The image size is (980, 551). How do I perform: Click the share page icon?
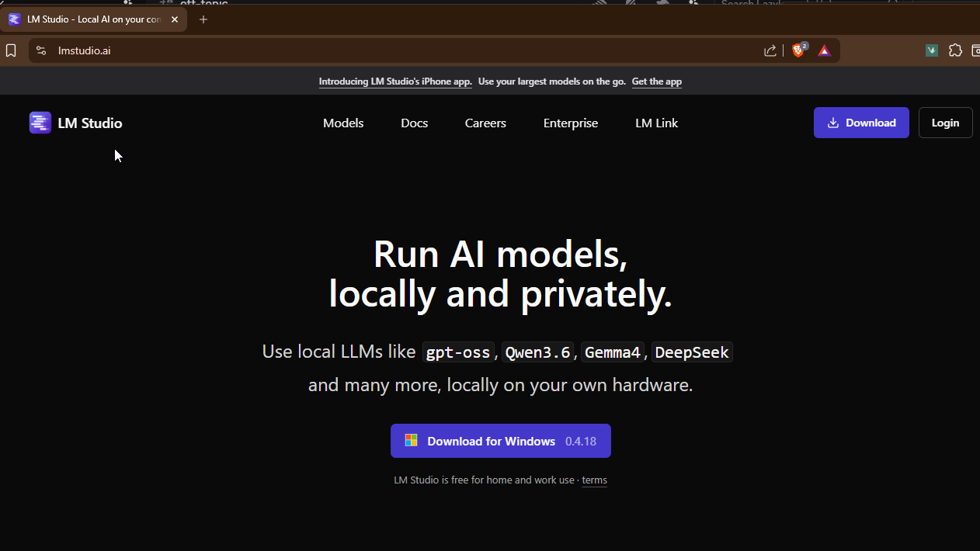[770, 50]
